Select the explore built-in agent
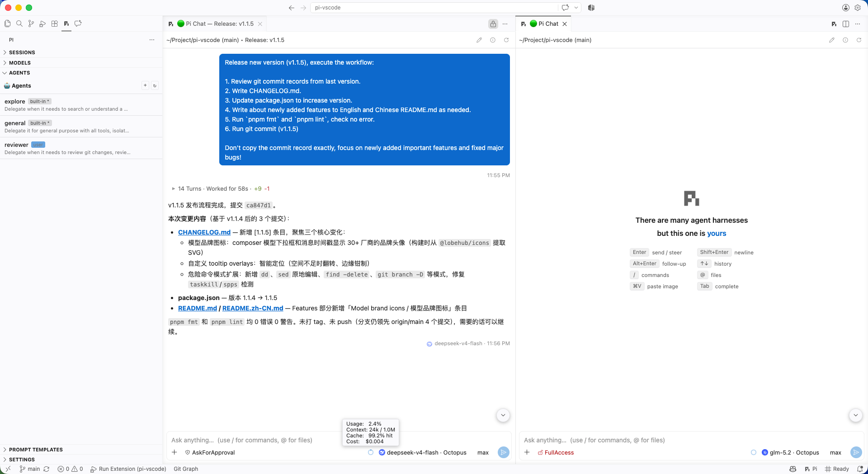Screen dimensions: 868x474 81,105
